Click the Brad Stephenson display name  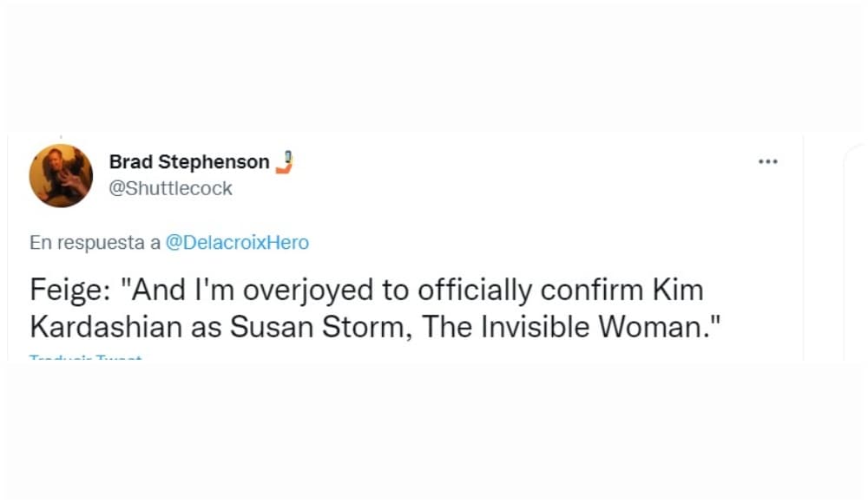pyautogui.click(x=188, y=161)
